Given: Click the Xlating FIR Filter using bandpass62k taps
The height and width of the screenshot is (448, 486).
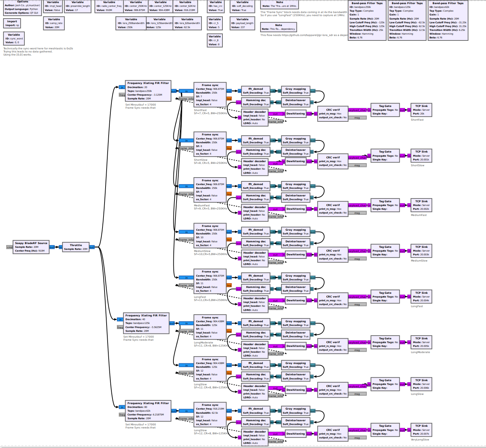Looking at the screenshot, I should [x=148, y=411].
